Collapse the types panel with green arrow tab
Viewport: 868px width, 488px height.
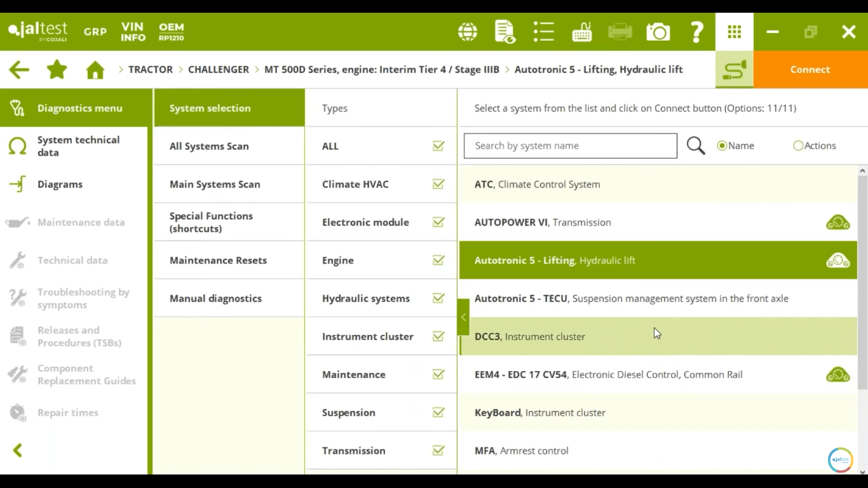click(x=463, y=317)
